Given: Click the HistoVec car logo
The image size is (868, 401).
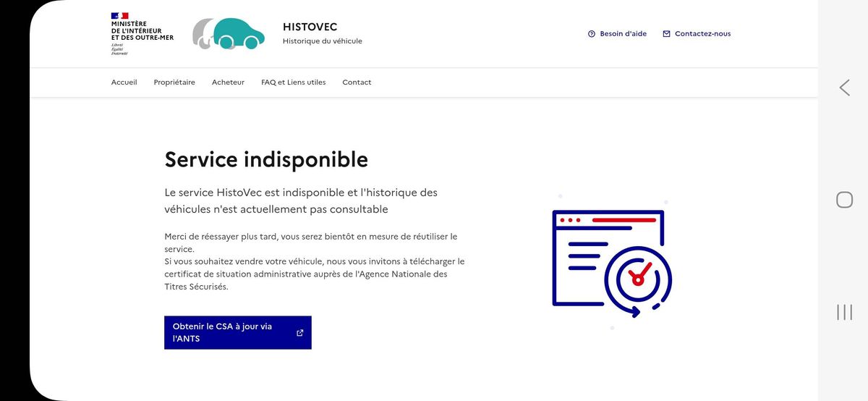Looking at the screenshot, I should (229, 33).
